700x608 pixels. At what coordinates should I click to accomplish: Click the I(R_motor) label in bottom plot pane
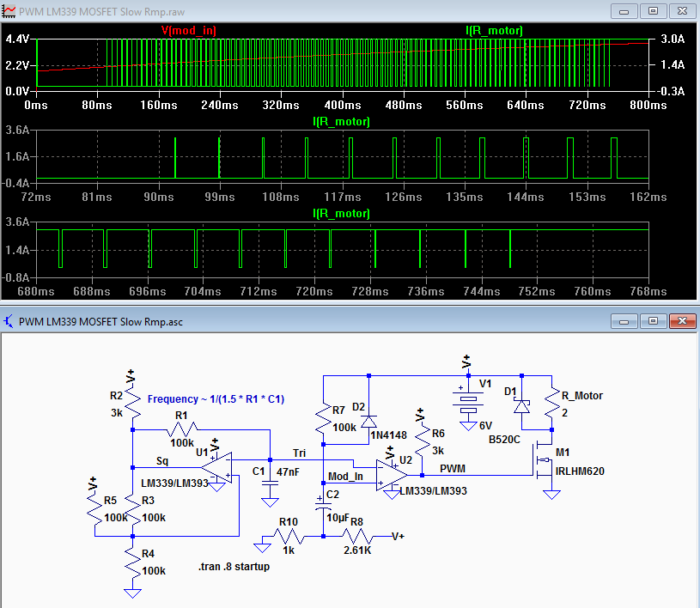click(x=341, y=213)
